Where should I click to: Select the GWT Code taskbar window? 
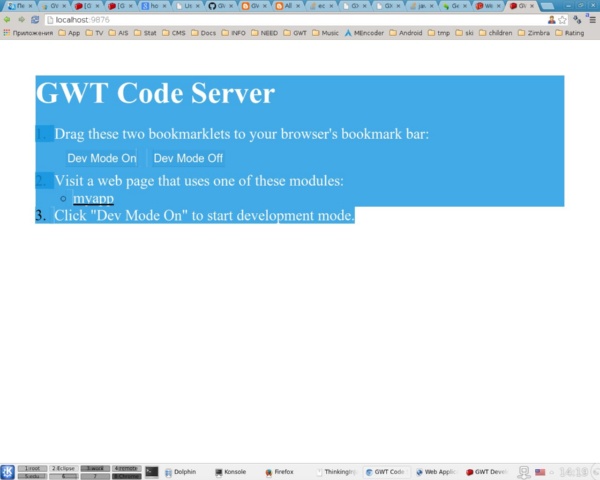[x=384, y=471]
